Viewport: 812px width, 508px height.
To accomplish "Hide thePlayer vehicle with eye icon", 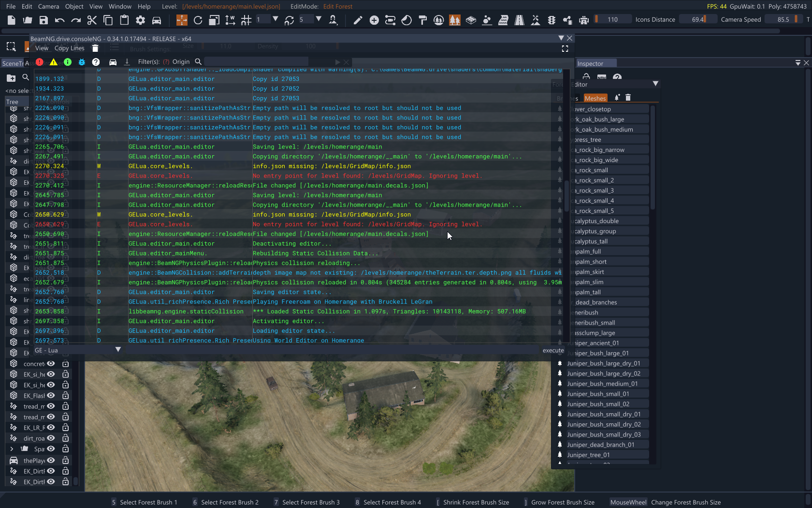I will click(x=51, y=461).
